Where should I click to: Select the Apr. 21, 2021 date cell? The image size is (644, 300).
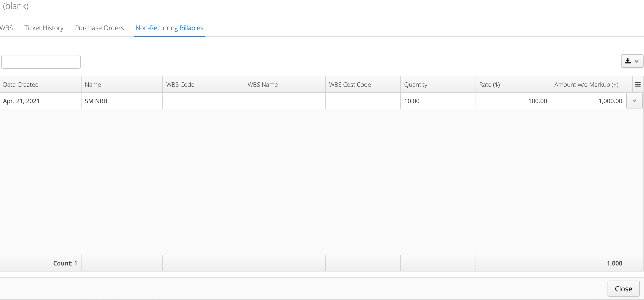(x=41, y=101)
